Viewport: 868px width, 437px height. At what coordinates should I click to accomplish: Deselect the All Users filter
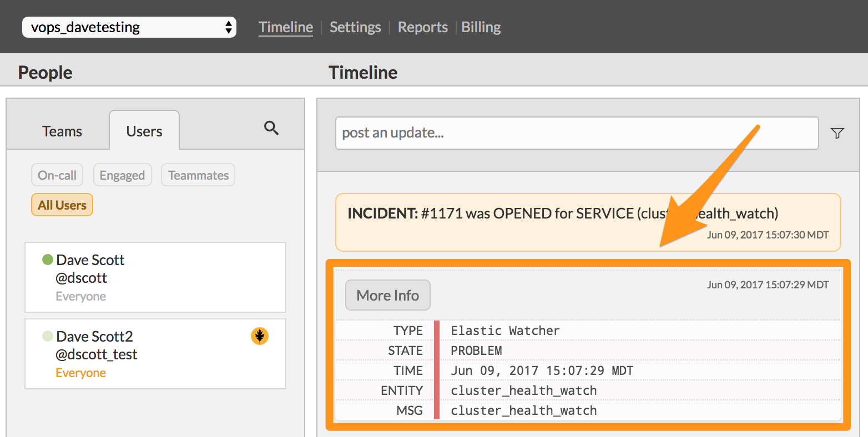[62, 205]
